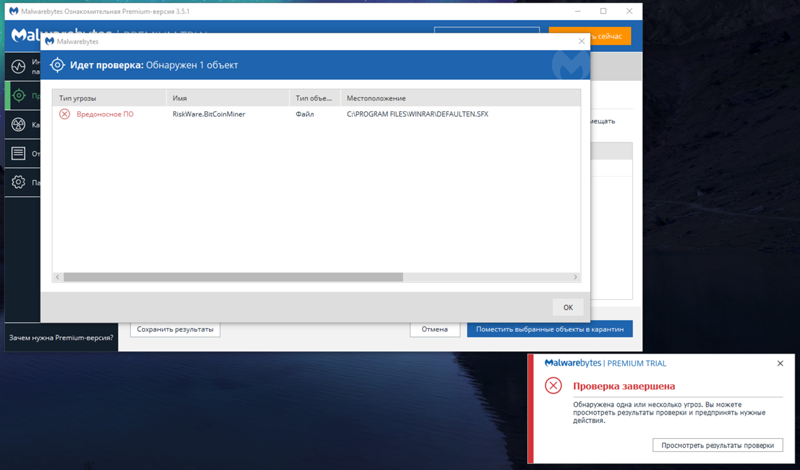The width and height of the screenshot is (800, 470).
Task: Click the Malwarebytes logo in main window title bar
Action: 14,11
